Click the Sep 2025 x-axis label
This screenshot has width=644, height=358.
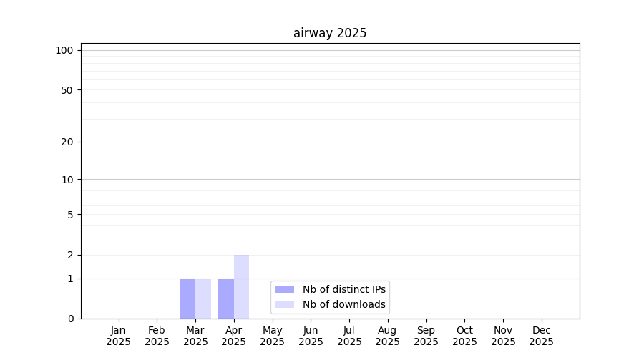coord(426,336)
